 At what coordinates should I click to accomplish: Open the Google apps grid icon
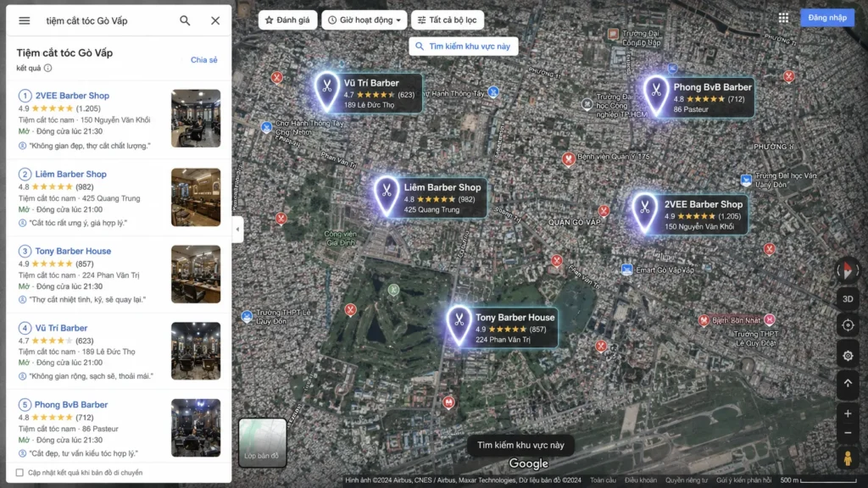(783, 18)
